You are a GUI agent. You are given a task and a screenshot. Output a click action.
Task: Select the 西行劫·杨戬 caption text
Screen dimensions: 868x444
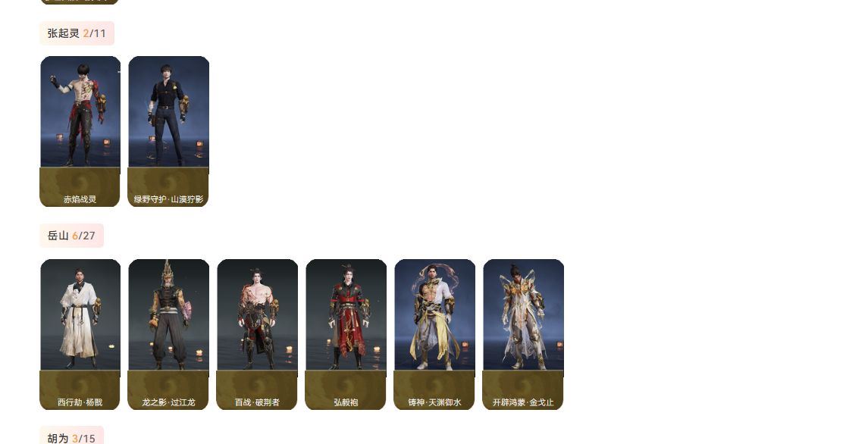[x=80, y=402]
